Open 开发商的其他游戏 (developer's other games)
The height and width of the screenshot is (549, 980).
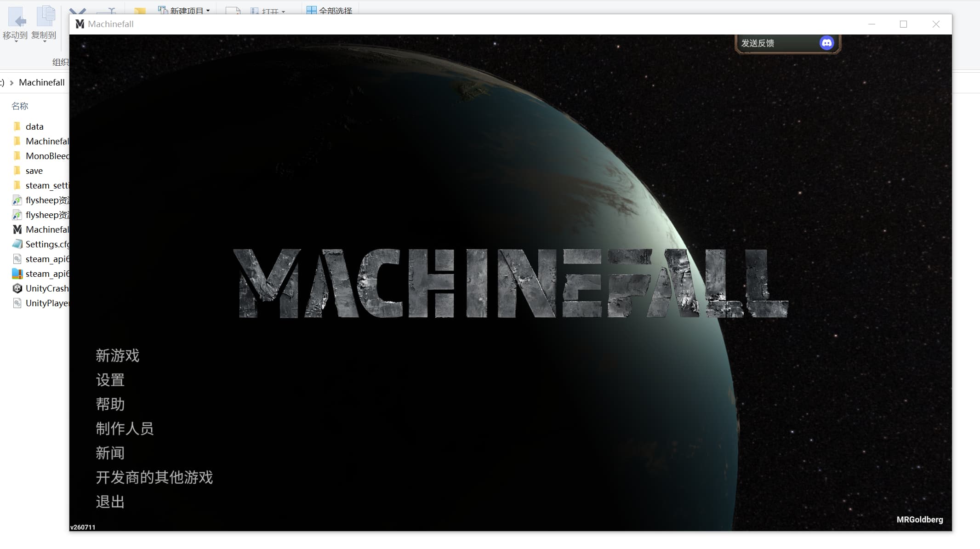pyautogui.click(x=154, y=477)
